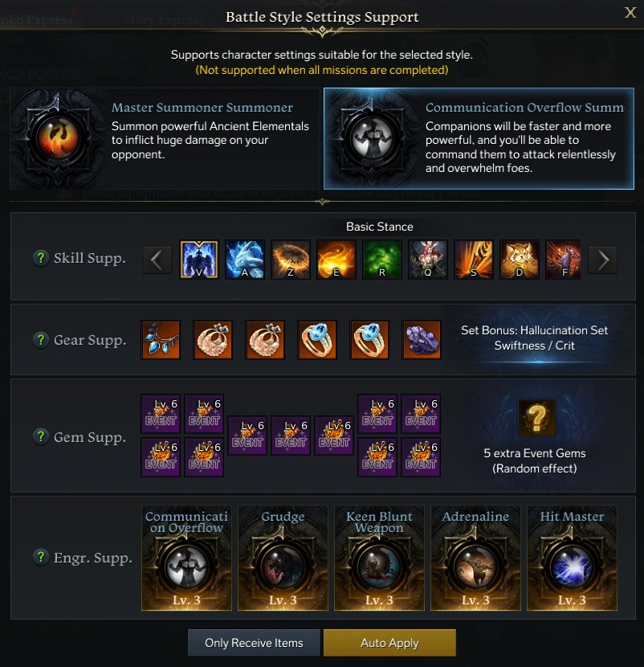This screenshot has height=667, width=644.
Task: Click the blue seahorse skill bound to A
Action: (x=244, y=260)
